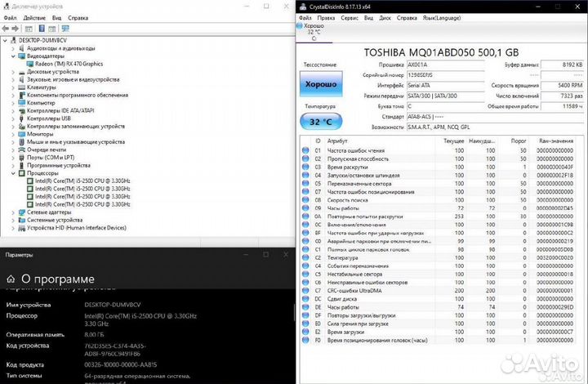Sort by the Текущее column header
This screenshot has height=384, width=588.
tap(454, 141)
